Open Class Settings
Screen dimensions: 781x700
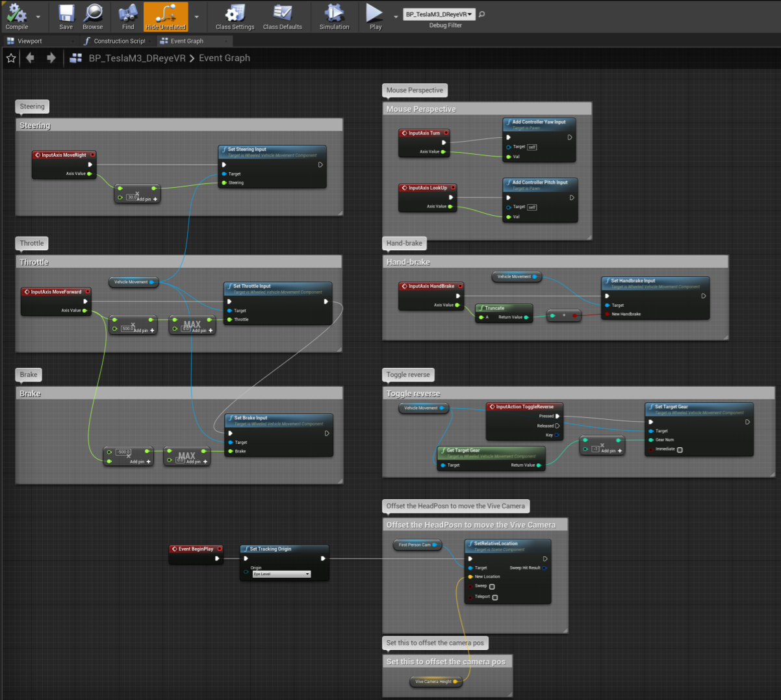[235, 17]
